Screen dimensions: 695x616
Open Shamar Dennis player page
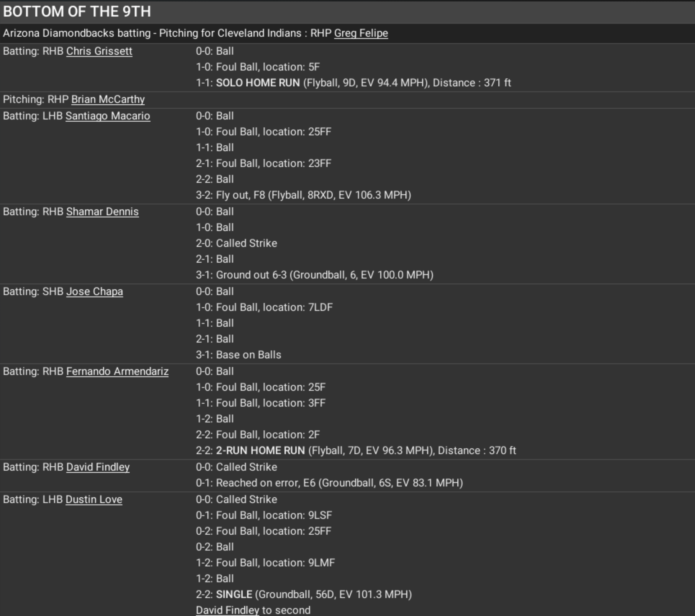tap(102, 212)
